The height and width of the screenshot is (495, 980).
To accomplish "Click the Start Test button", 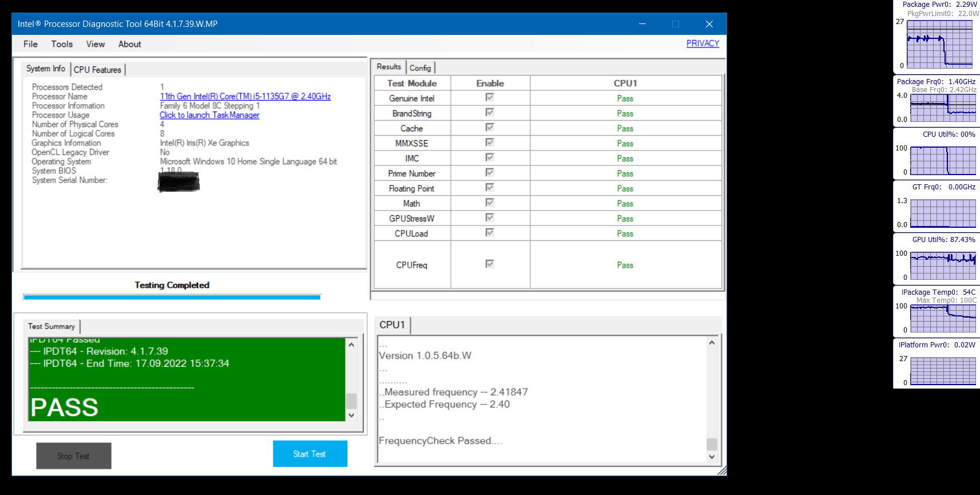I will [x=310, y=454].
